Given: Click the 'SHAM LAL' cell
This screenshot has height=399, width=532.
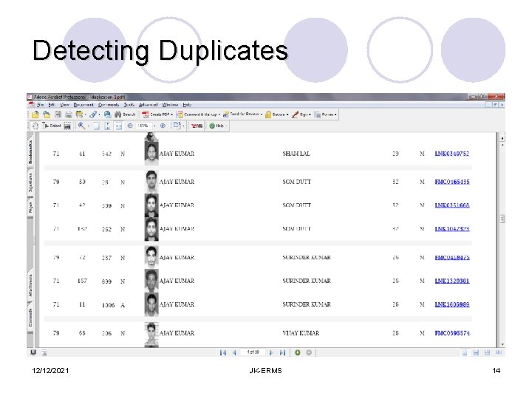Looking at the screenshot, I should [x=296, y=154].
